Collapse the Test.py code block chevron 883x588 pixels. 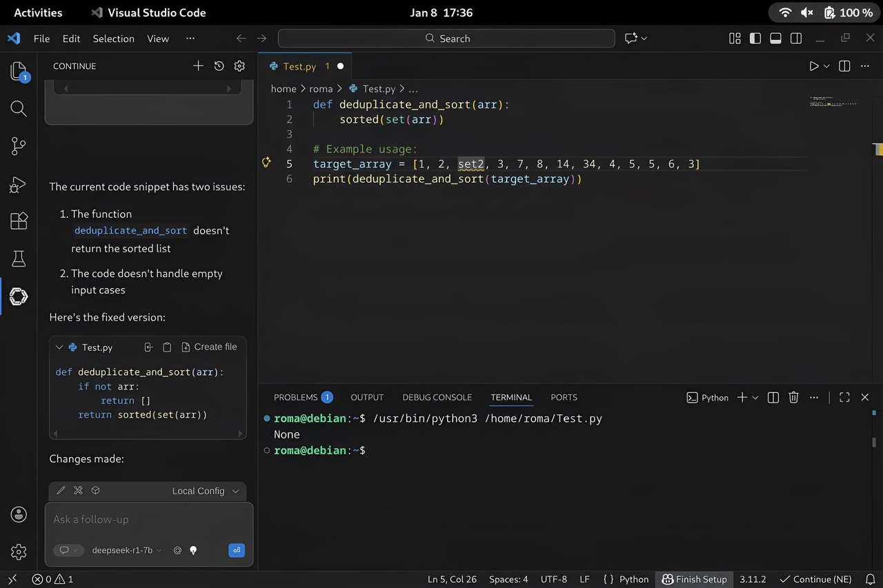click(59, 347)
